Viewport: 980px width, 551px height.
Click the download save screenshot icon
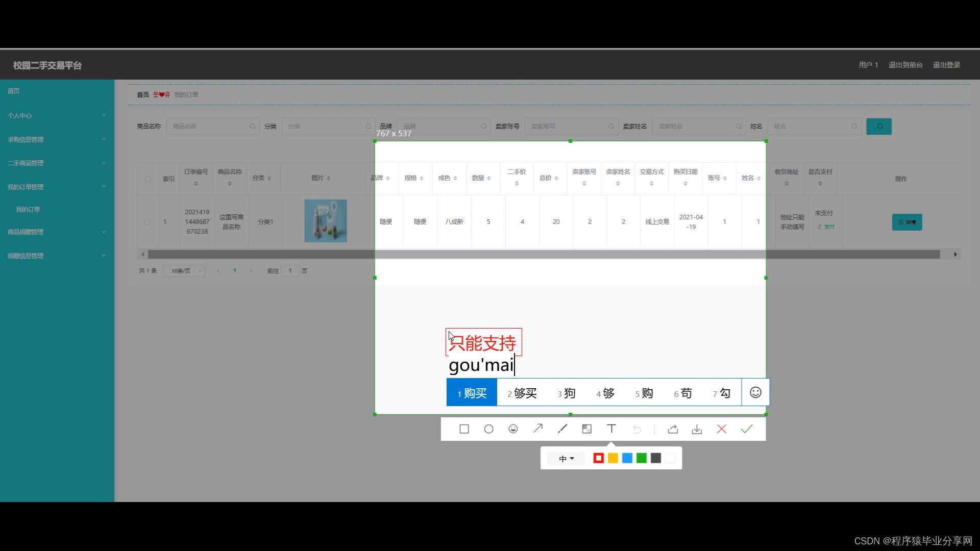(697, 429)
